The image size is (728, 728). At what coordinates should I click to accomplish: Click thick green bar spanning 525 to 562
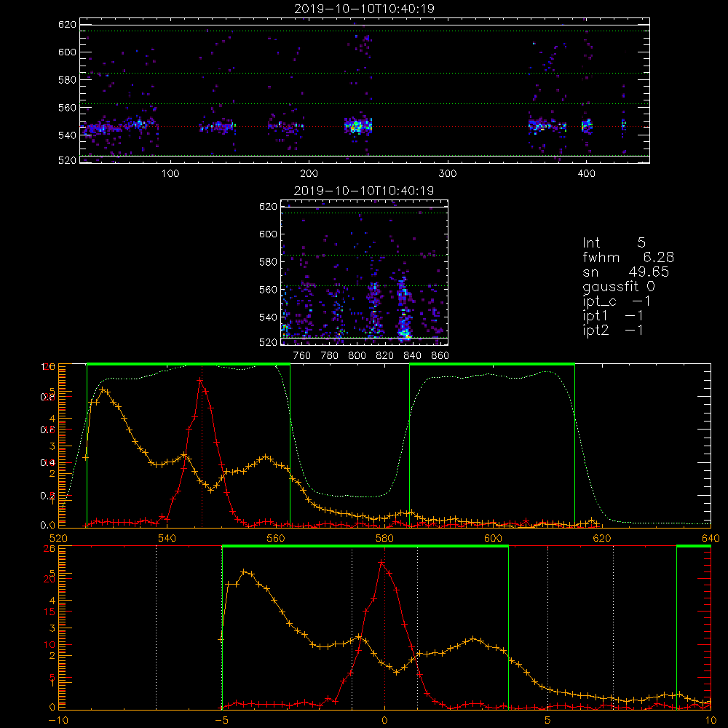(x=189, y=364)
